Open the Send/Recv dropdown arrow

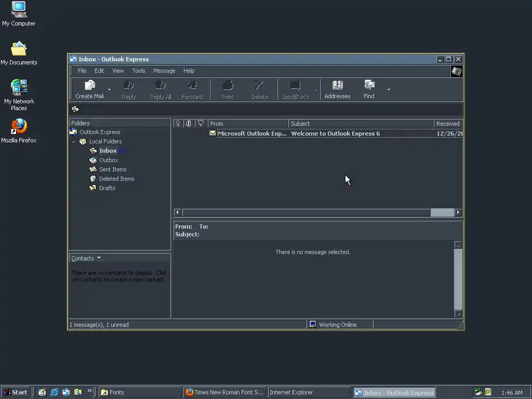[315, 89]
